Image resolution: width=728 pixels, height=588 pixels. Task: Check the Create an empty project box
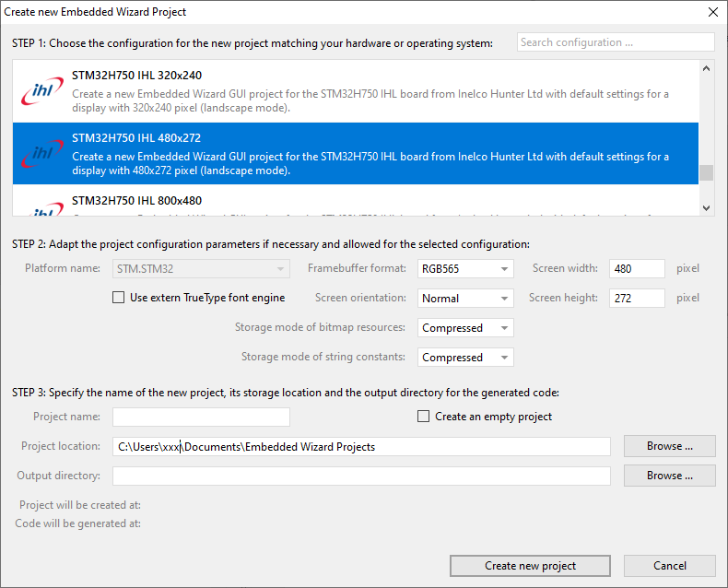point(424,417)
